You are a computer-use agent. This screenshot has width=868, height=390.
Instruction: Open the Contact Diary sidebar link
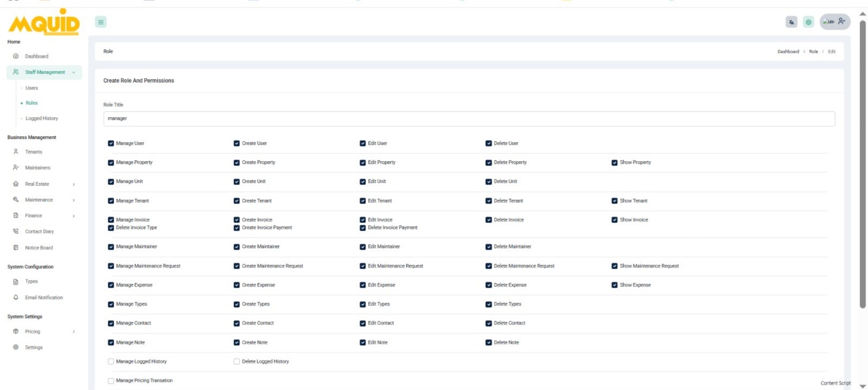(40, 231)
